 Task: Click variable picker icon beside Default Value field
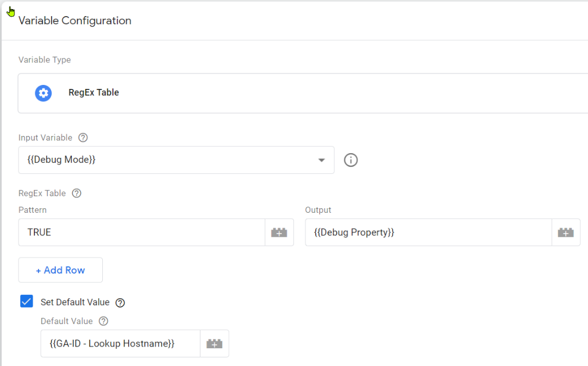pos(214,344)
